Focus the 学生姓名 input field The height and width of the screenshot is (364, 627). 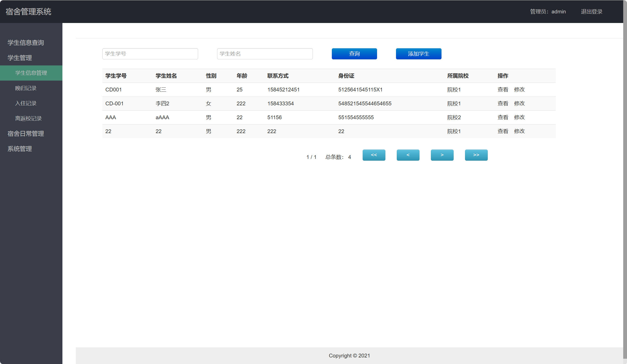coord(265,54)
